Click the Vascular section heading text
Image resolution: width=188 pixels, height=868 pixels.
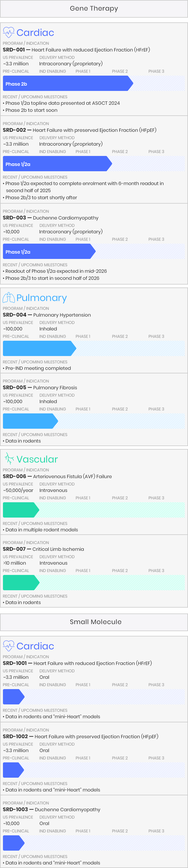coord(37,459)
